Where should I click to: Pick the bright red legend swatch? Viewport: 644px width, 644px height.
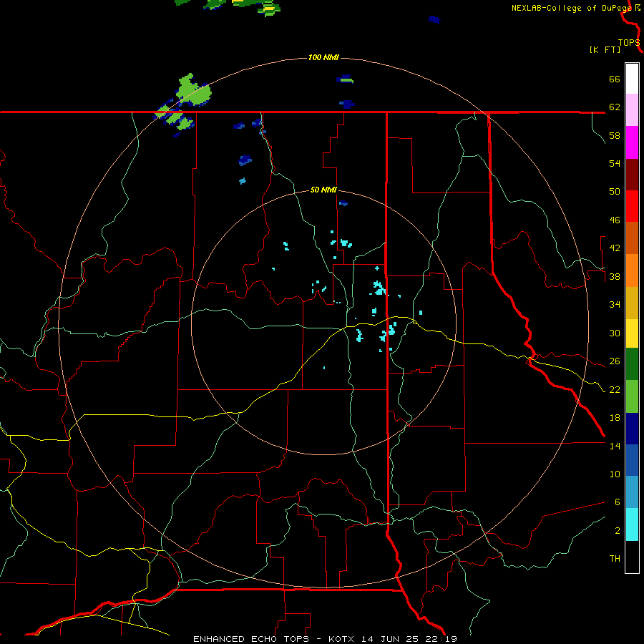[x=632, y=206]
